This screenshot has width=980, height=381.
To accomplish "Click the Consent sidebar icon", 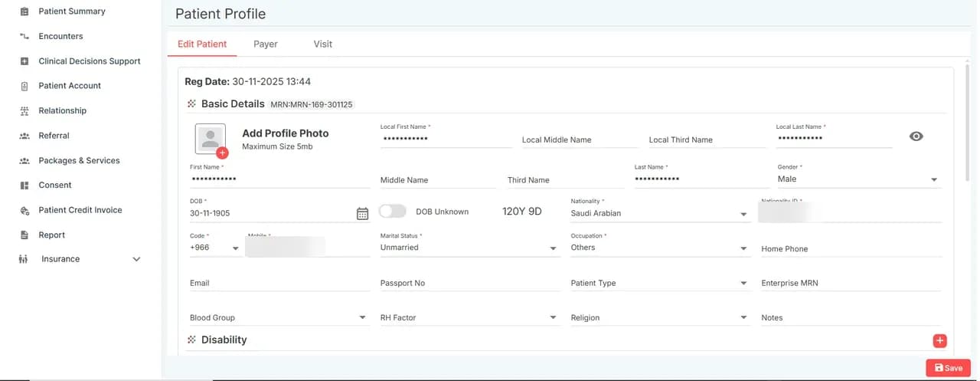I will pyautogui.click(x=24, y=185).
